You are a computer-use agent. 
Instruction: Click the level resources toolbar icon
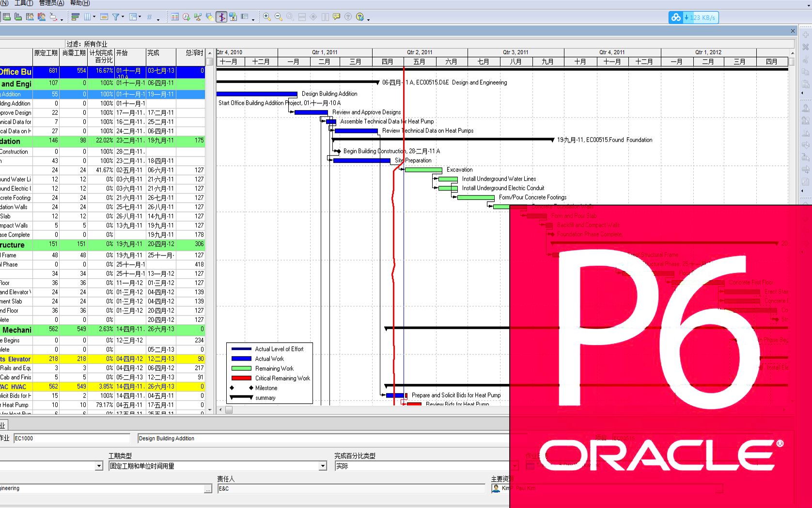point(198,17)
